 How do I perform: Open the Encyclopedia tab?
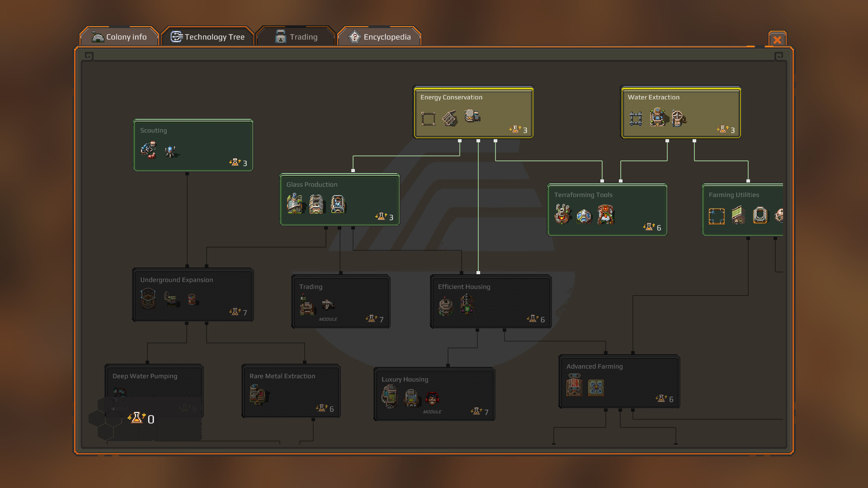tap(380, 37)
